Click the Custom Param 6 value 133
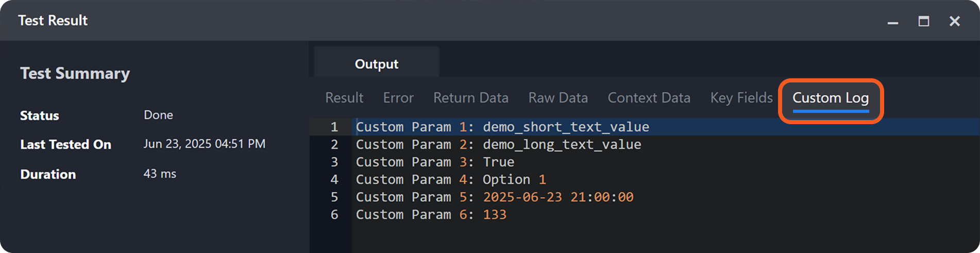The height and width of the screenshot is (253, 980). (x=494, y=215)
